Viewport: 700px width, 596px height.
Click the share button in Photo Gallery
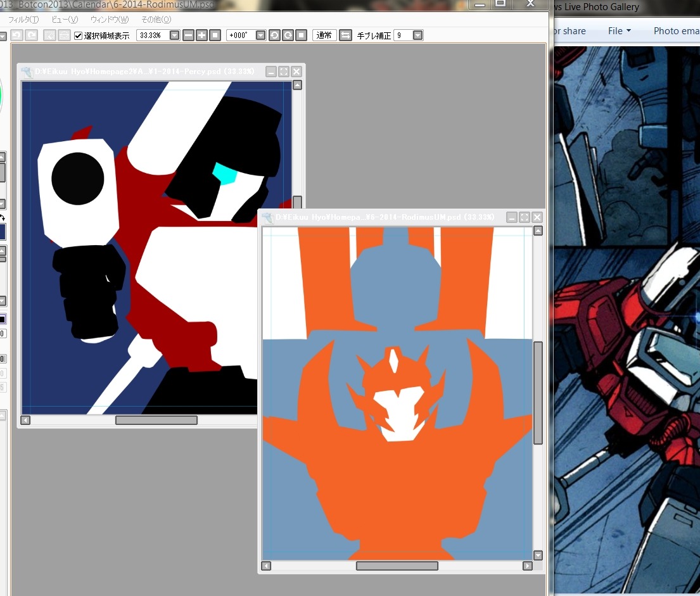point(570,31)
